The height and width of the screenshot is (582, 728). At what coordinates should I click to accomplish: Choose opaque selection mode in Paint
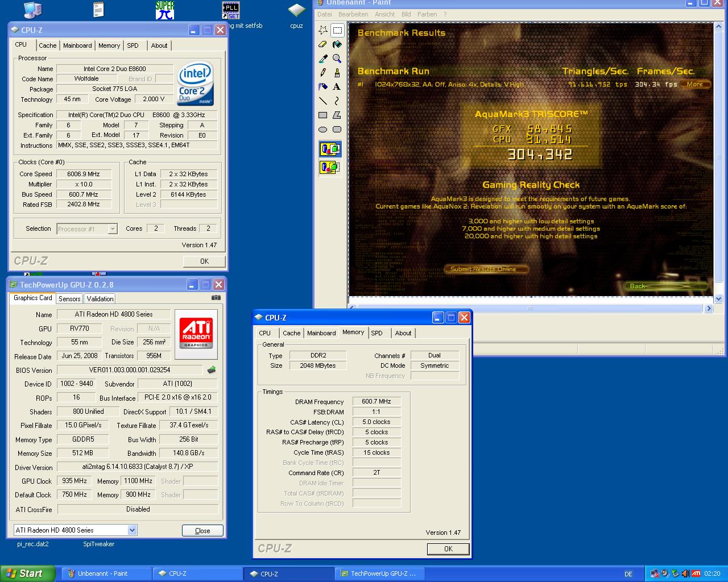pos(330,149)
